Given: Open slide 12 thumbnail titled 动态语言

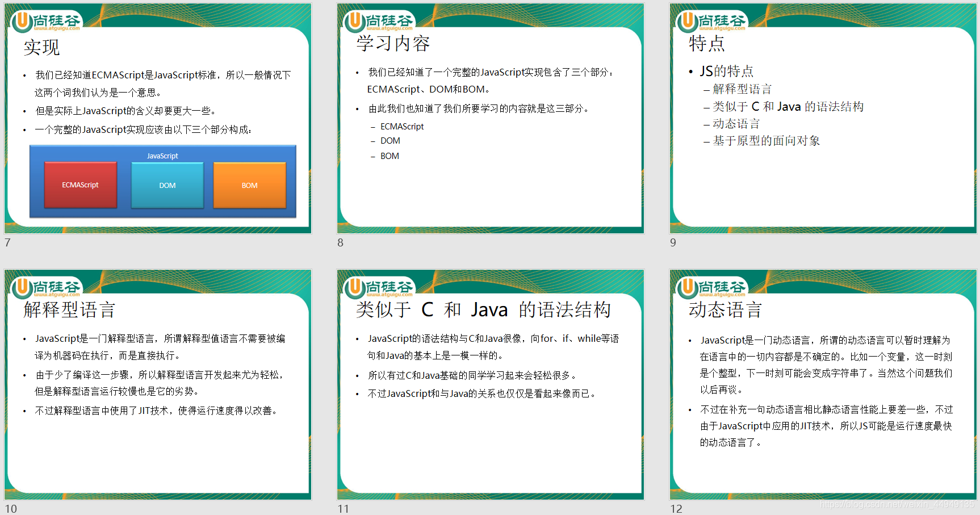Looking at the screenshot, I should (x=823, y=384).
